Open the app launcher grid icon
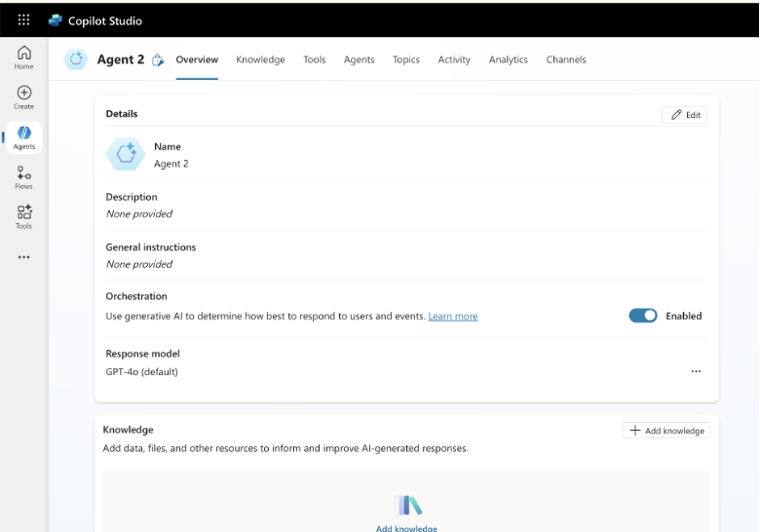The width and height of the screenshot is (760, 532). pos(23,19)
